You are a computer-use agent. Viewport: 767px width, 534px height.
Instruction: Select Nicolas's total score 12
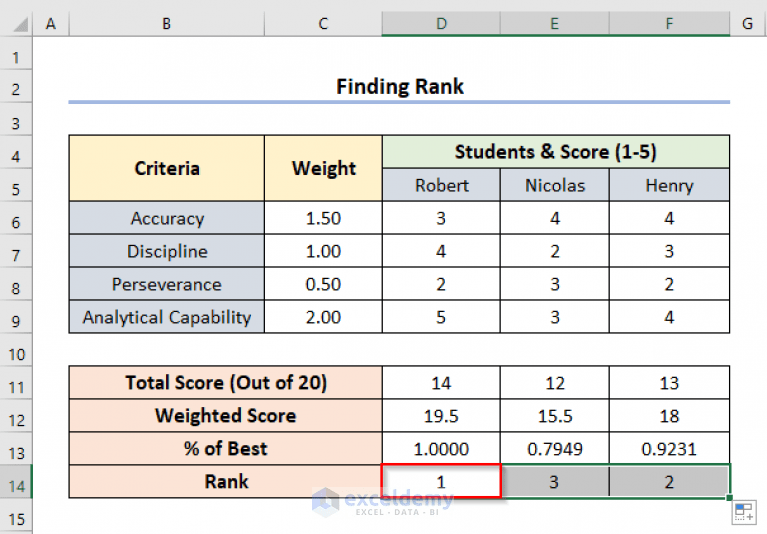[555, 382]
